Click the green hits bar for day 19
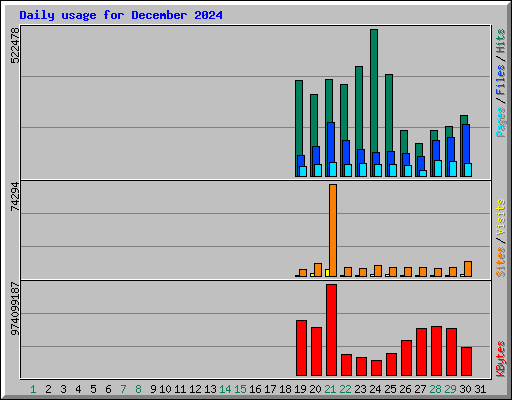The image size is (512, 400). (299, 117)
